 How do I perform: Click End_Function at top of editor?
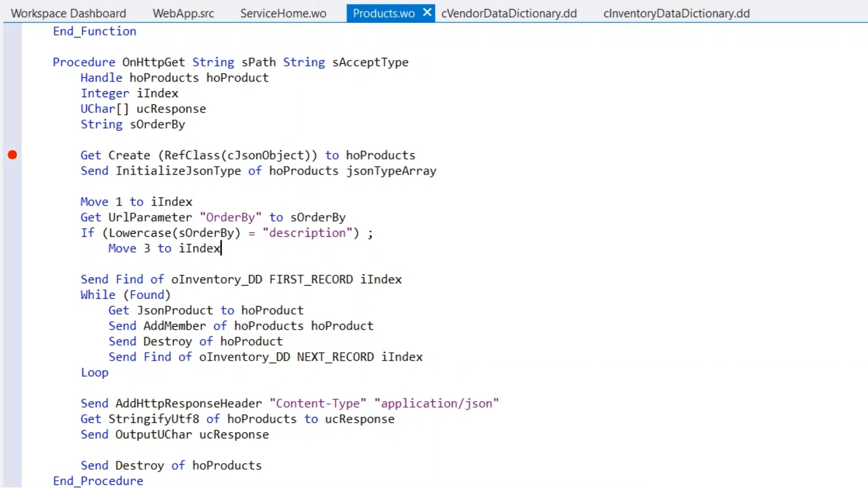(94, 32)
